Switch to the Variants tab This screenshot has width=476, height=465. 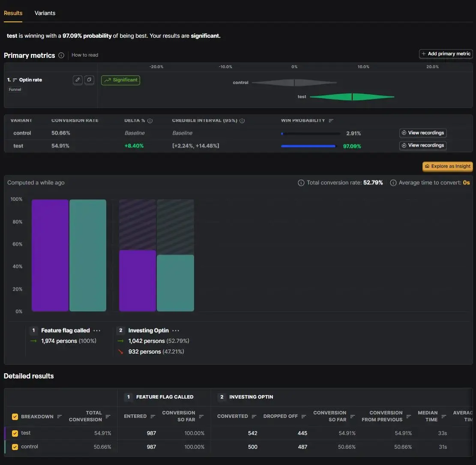tap(45, 13)
